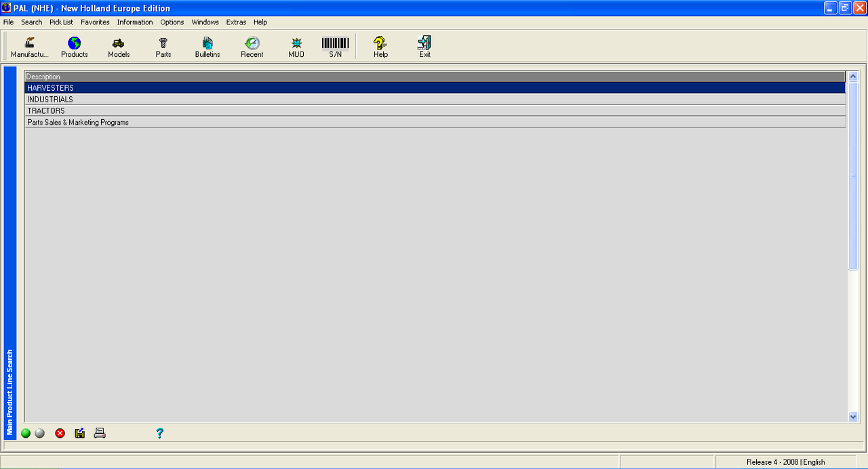868x469 pixels.
Task: Select the Exit toolbar icon
Action: [425, 47]
